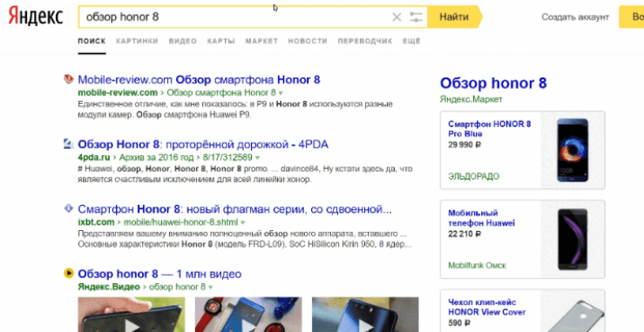The height and width of the screenshot is (332, 644).
Task: Switch to the Видео tab
Action: pos(183,41)
